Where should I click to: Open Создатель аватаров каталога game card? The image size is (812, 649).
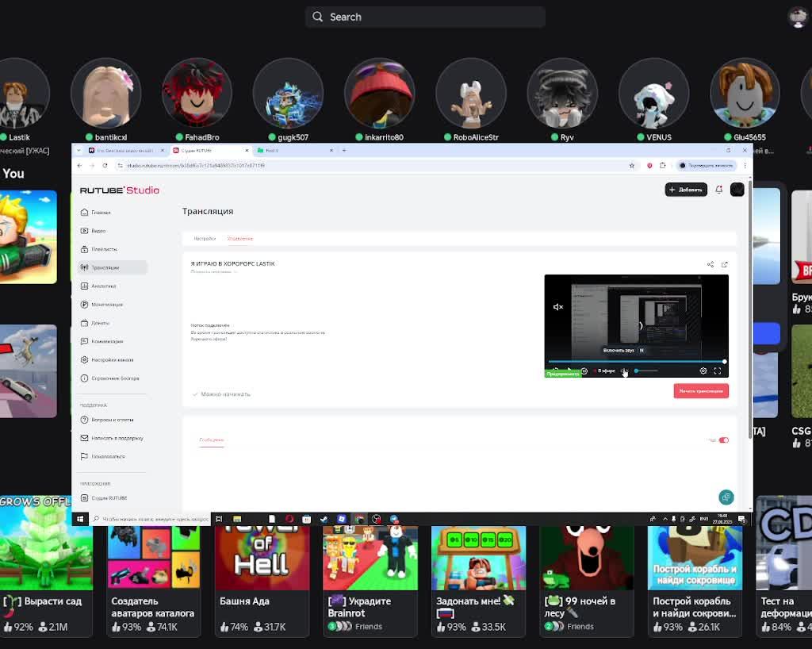point(154,580)
